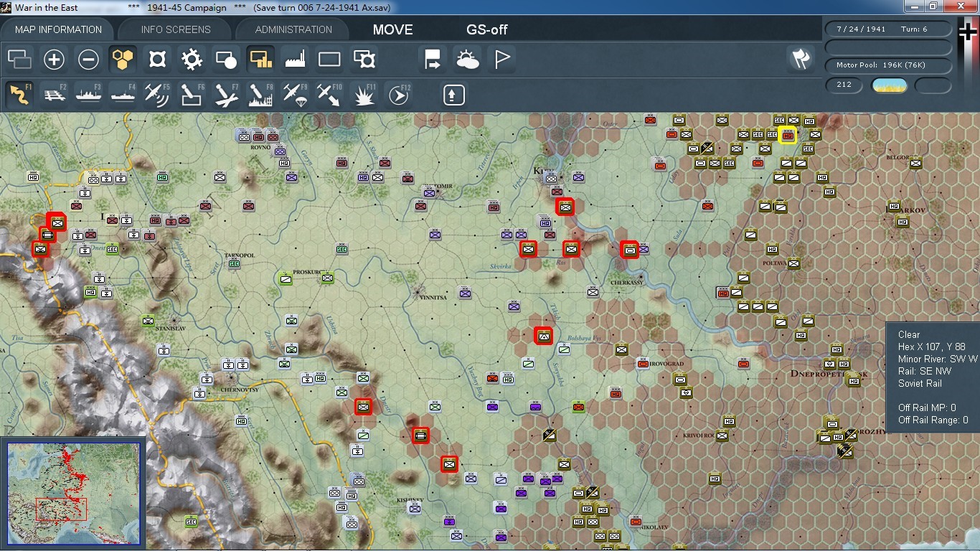Toggle unit counters display (overlapping rectangles icon)

click(x=19, y=60)
